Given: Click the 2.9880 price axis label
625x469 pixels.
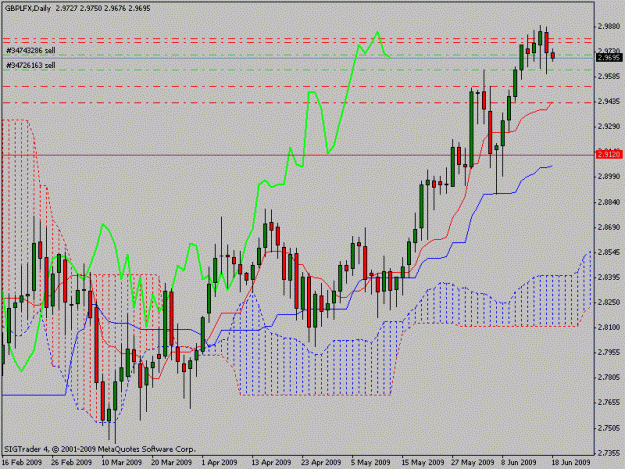Looking at the screenshot, I should pyautogui.click(x=609, y=26).
